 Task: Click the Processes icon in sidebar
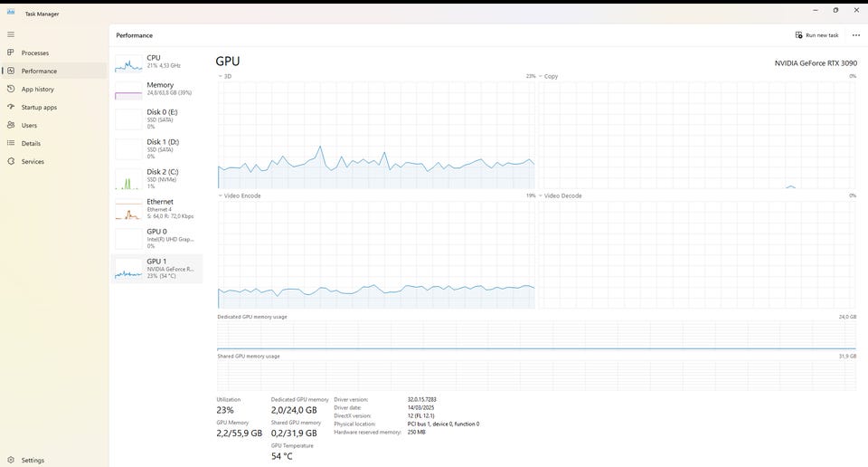(x=11, y=52)
